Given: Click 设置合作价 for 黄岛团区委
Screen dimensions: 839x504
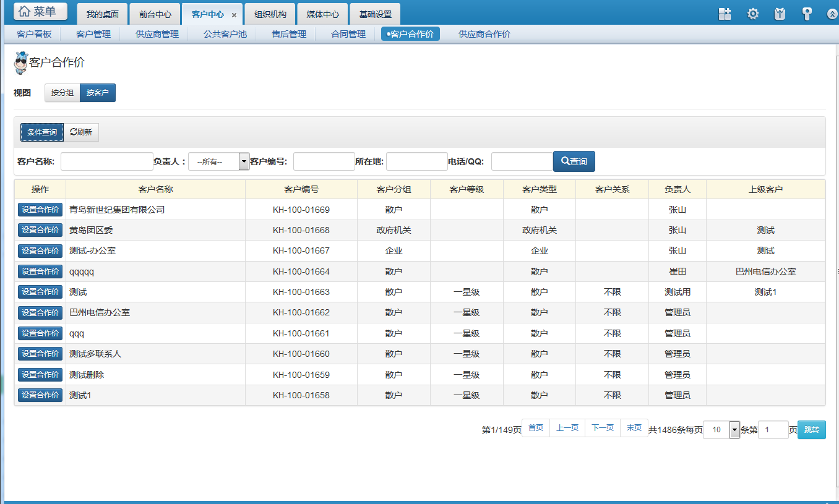Looking at the screenshot, I should coord(40,230).
